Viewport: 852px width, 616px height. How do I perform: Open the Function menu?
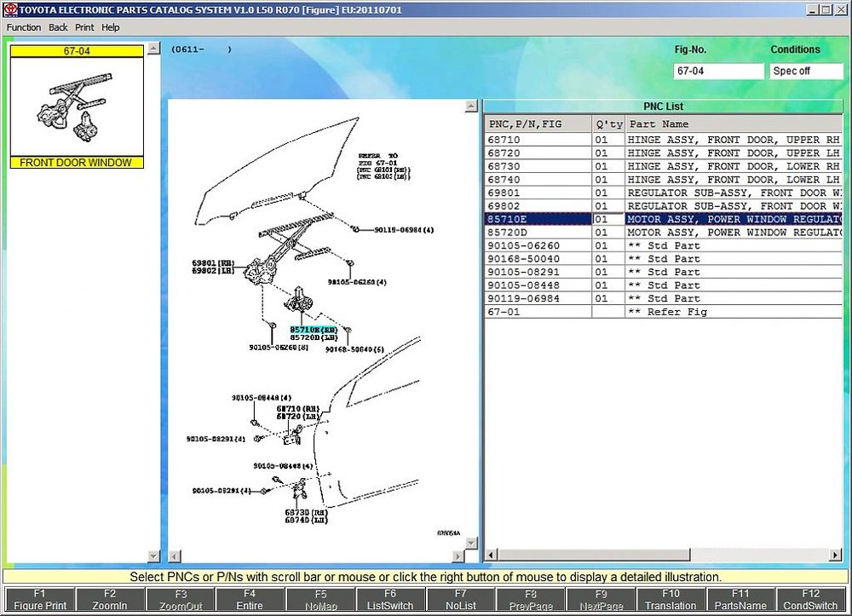click(x=23, y=27)
